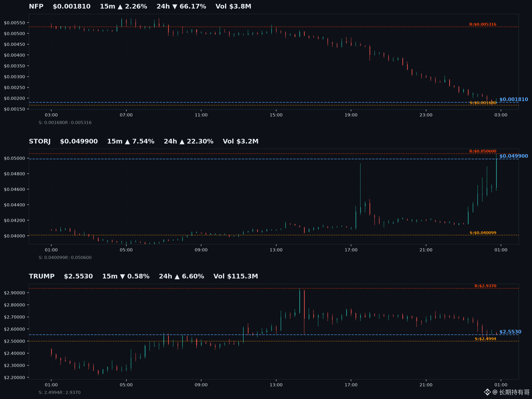
Task: Click STORJ 15m change 7.54%
Action: click(131, 141)
